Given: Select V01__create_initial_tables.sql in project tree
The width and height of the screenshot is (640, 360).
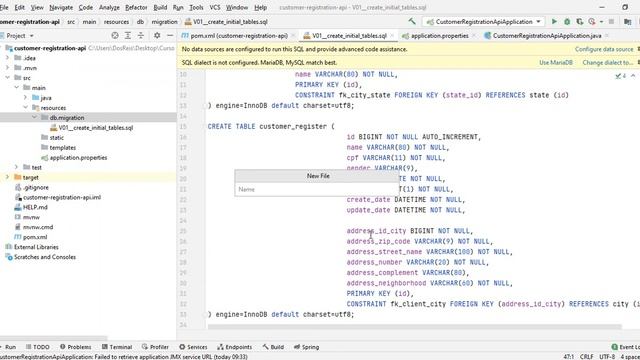Looking at the screenshot, I should click(x=96, y=128).
